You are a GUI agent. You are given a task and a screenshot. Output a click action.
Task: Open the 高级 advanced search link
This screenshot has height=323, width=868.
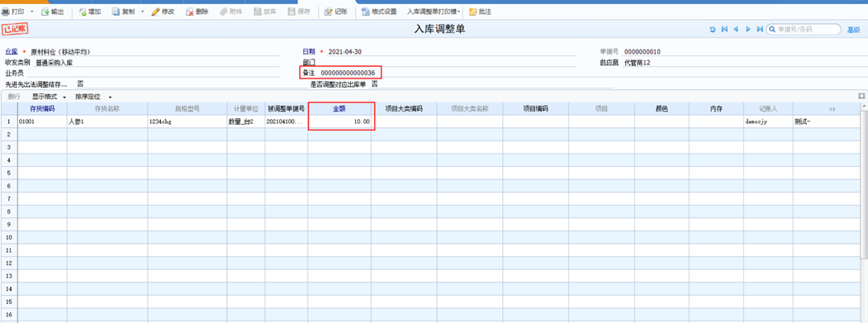[853, 30]
